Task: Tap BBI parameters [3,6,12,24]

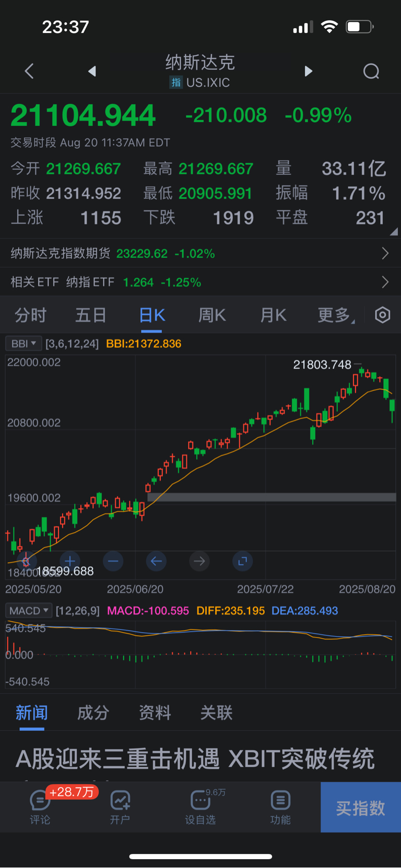Action: [x=72, y=343]
